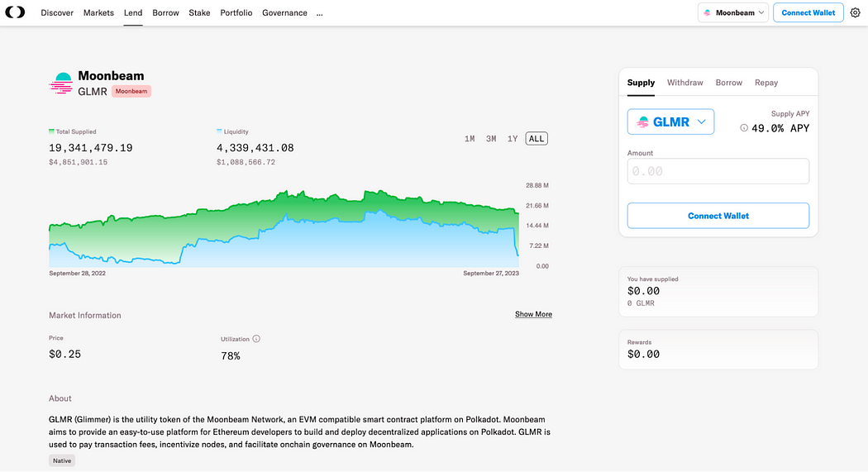Click the 49.0% APY value

pyautogui.click(x=780, y=128)
